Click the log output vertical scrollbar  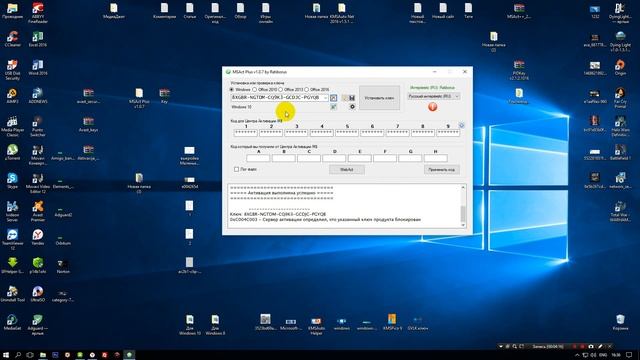463,206
